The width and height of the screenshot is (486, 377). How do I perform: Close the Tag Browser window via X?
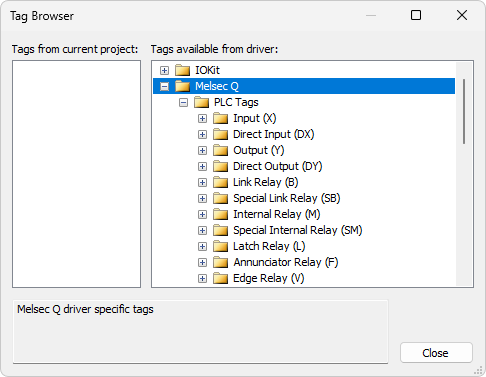462,15
